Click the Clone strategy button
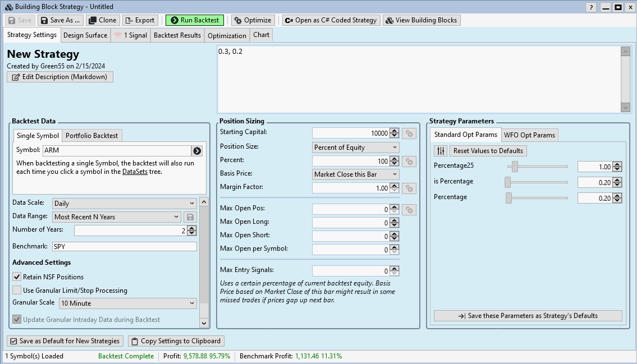This screenshot has width=637, height=364. click(103, 20)
